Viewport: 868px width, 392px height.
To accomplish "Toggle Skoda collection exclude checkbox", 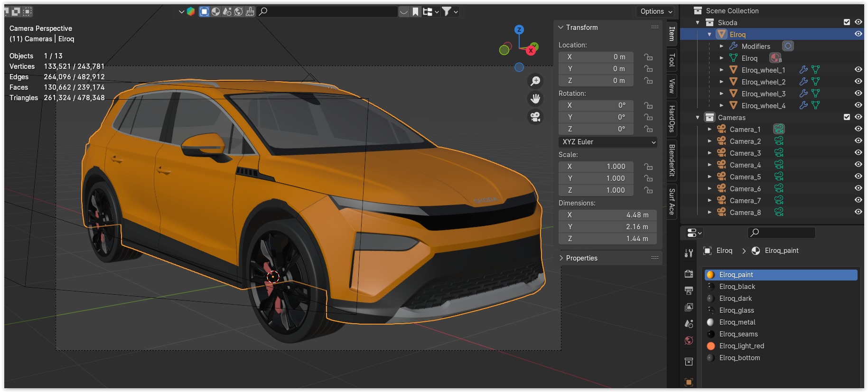I will tap(847, 22).
